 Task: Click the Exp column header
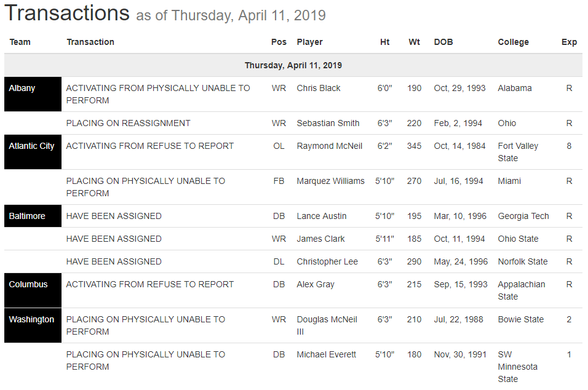coord(569,42)
